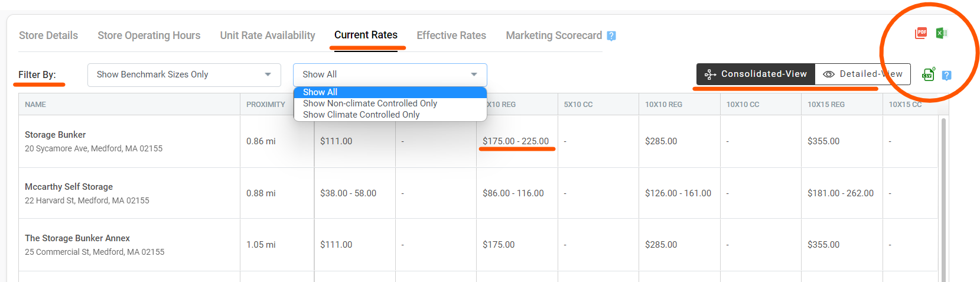This screenshot has height=282, width=980.
Task: Select Show All option in list
Action: point(390,92)
